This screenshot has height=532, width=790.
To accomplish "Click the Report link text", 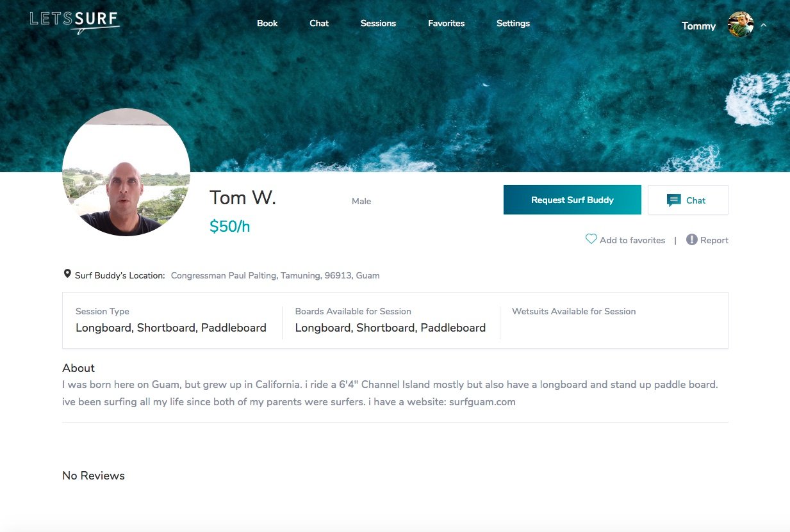I will click(714, 240).
